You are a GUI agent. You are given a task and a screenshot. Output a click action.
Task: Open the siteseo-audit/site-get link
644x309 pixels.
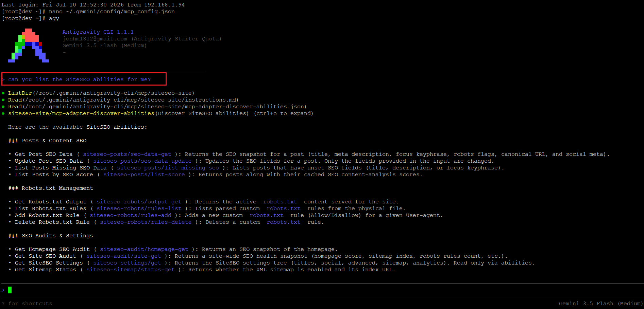pyautogui.click(x=124, y=256)
